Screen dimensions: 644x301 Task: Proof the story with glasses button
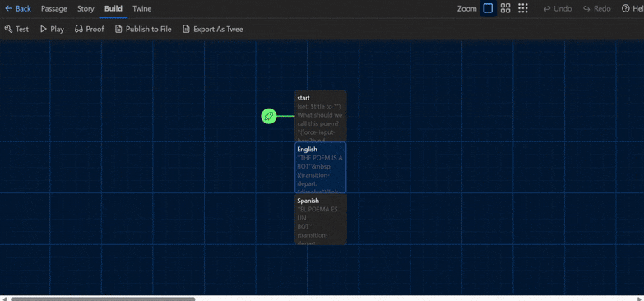[x=90, y=29]
